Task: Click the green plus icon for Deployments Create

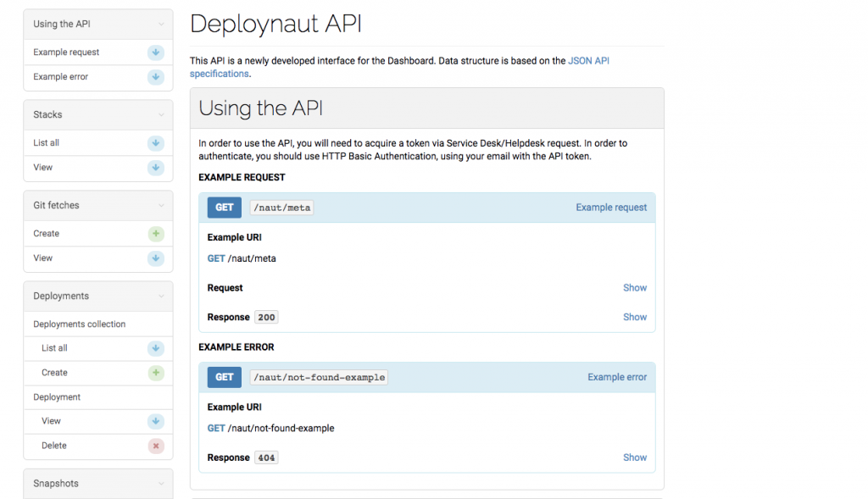Action: [155, 373]
